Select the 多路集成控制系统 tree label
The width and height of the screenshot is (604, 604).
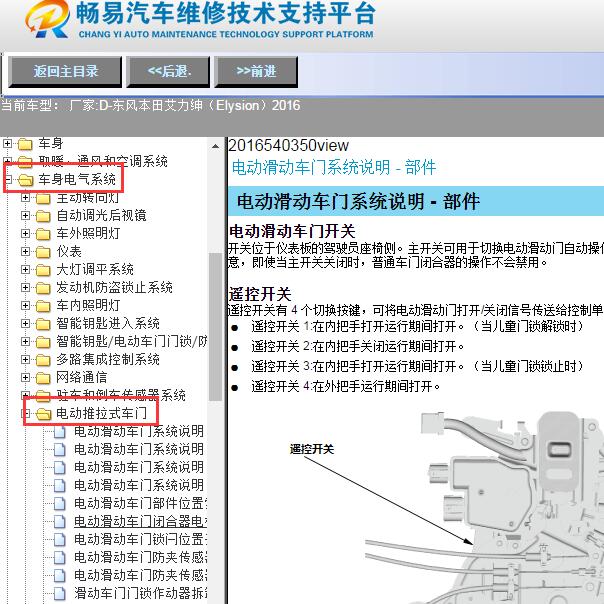(x=108, y=359)
